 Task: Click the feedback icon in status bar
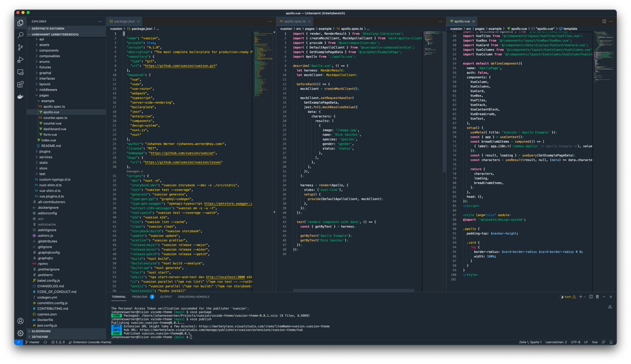(x=604, y=342)
